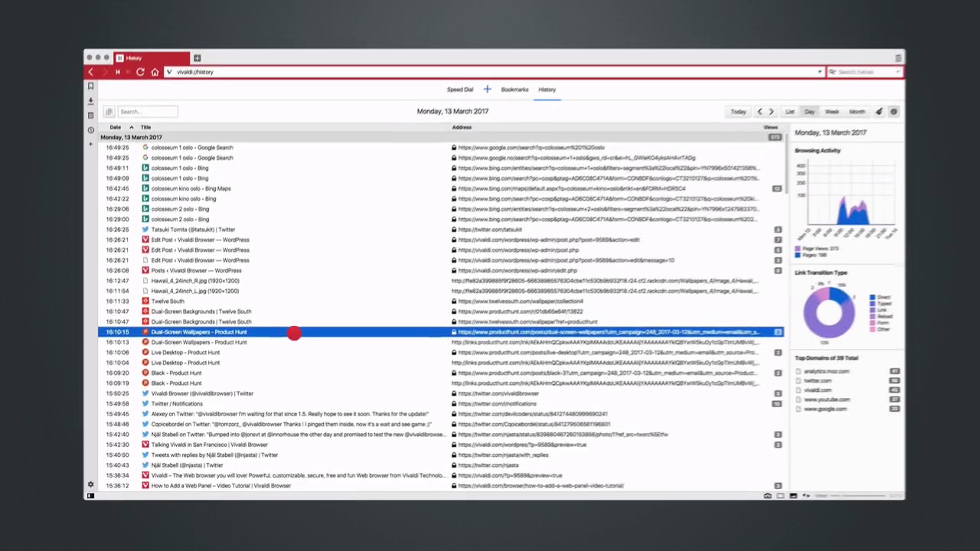Click the https://www.twelvesouth.com wallpaper collection address
The width and height of the screenshot is (980, 551).
click(521, 302)
